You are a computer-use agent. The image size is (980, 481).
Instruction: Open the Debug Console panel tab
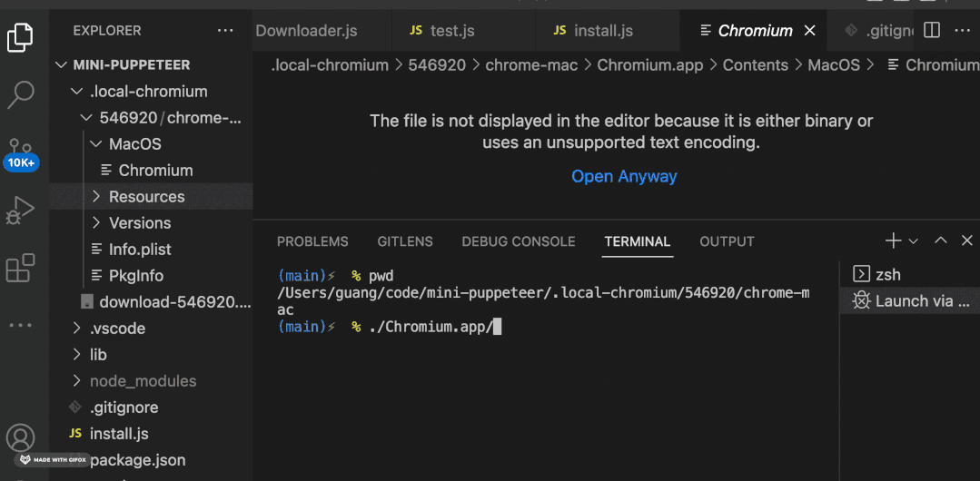click(518, 241)
